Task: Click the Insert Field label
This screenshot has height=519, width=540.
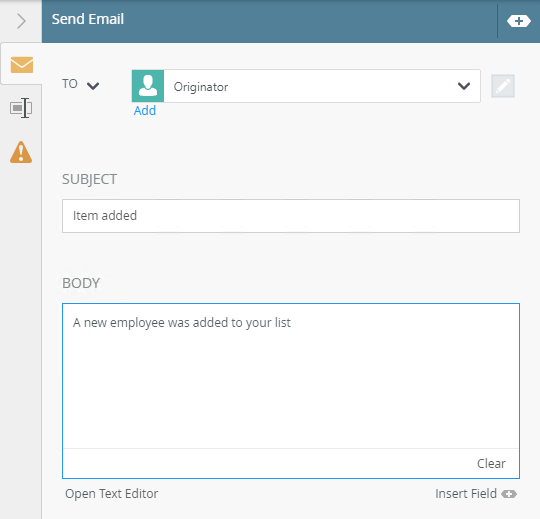Action: tap(466, 494)
